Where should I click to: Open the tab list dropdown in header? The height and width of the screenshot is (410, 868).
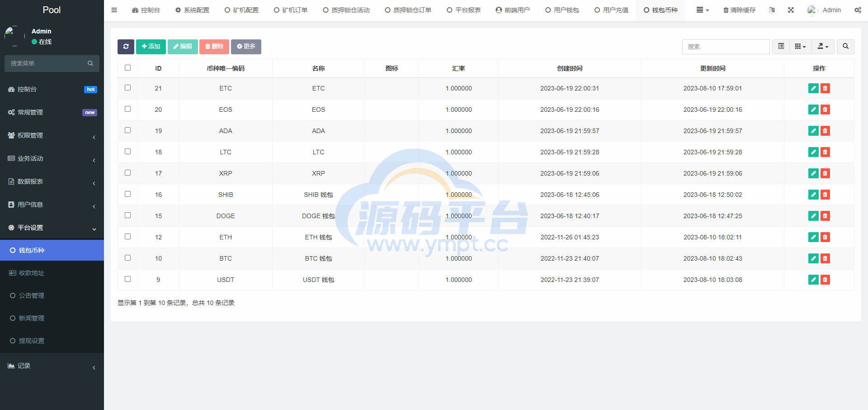pos(703,10)
